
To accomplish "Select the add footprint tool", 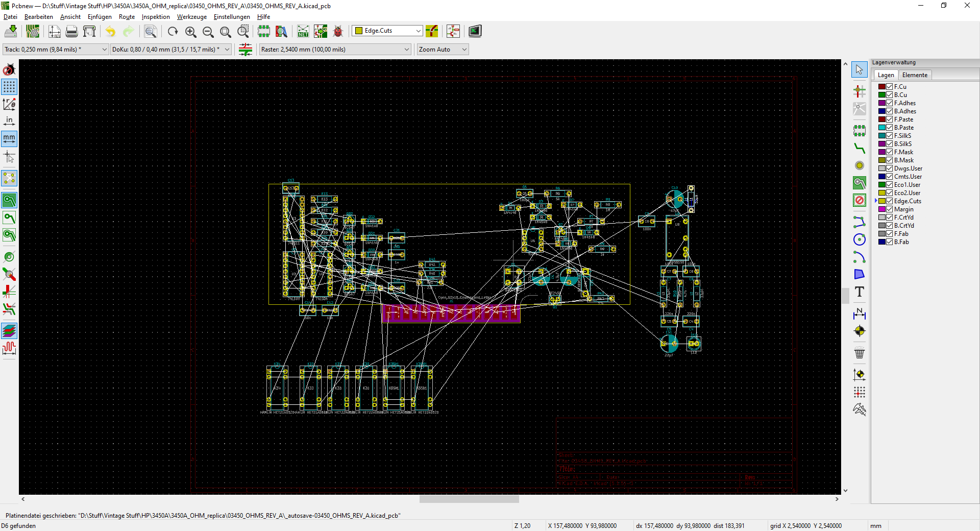I will pyautogui.click(x=860, y=131).
